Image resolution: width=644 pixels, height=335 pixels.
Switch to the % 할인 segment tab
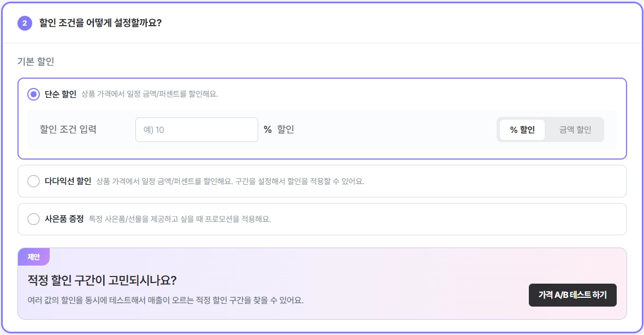tap(522, 130)
